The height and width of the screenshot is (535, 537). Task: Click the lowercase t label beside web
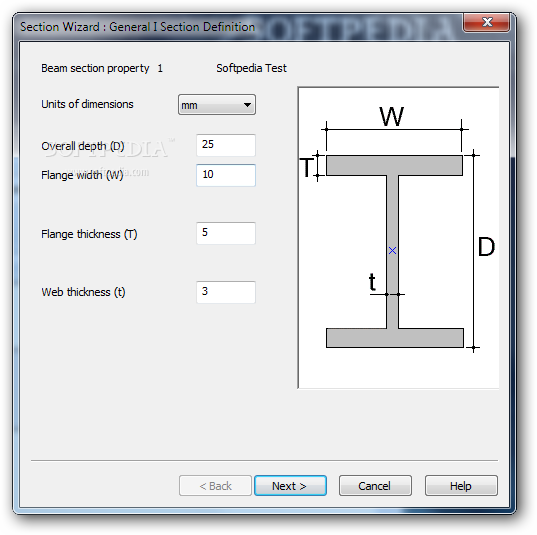point(372,282)
